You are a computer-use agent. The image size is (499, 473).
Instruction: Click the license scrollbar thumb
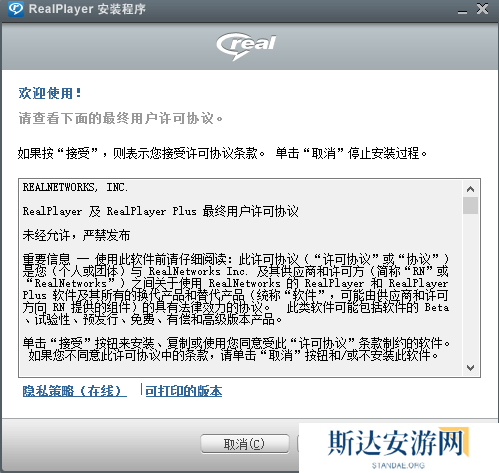[x=470, y=206]
